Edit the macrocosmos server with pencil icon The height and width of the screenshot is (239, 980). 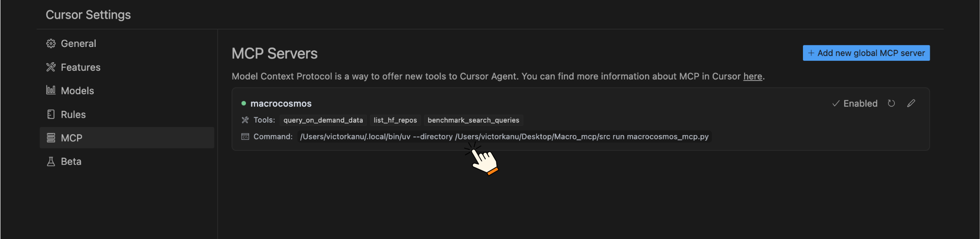click(x=911, y=103)
